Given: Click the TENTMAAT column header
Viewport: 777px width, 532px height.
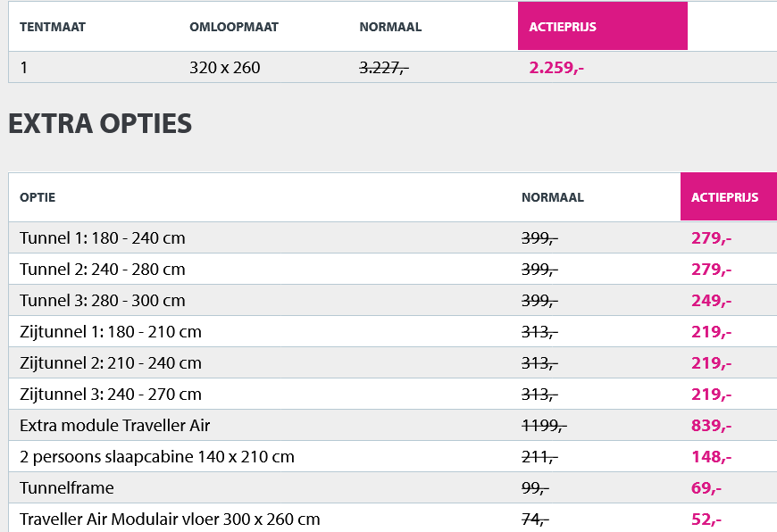Looking at the screenshot, I should click(x=53, y=27).
